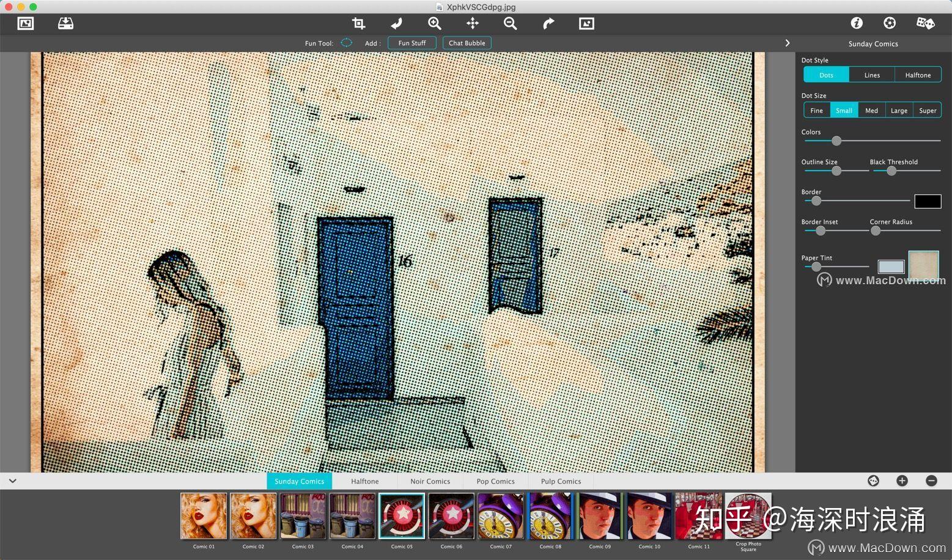Zoom out with the magnifier minus icon
This screenshot has height=560, width=952.
(510, 23)
